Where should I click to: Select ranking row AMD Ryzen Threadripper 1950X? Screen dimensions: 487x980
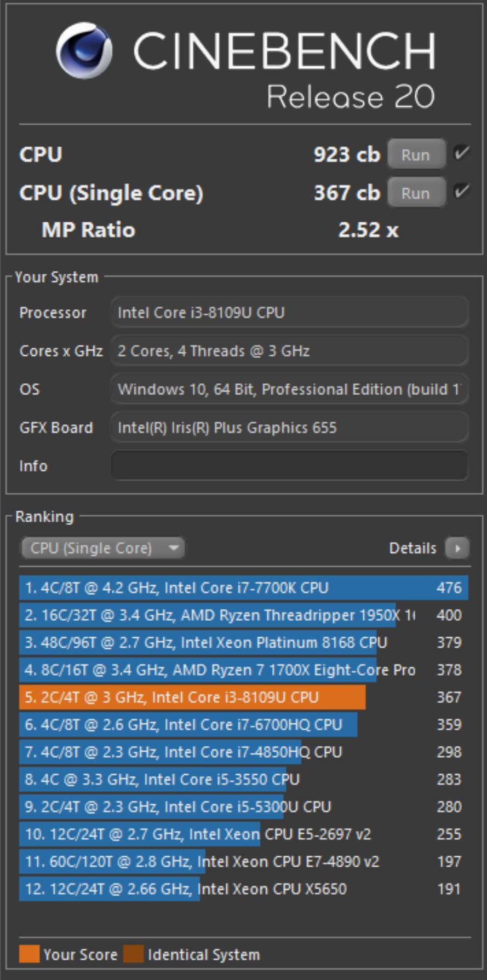click(x=244, y=615)
